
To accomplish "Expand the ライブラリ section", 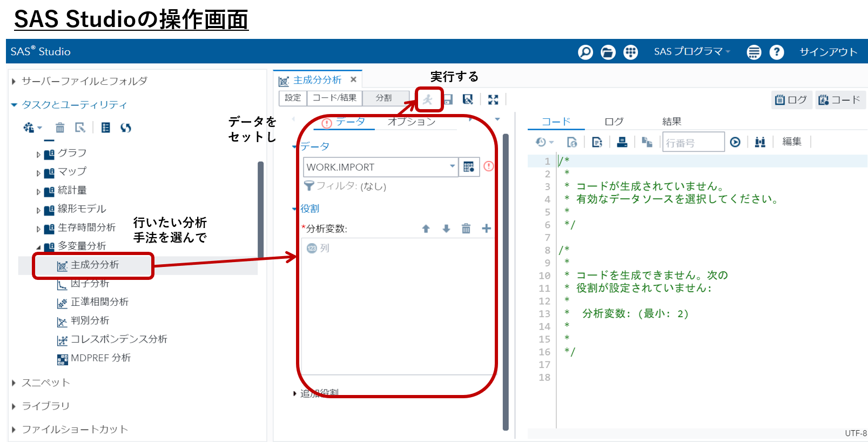I will click(x=14, y=406).
